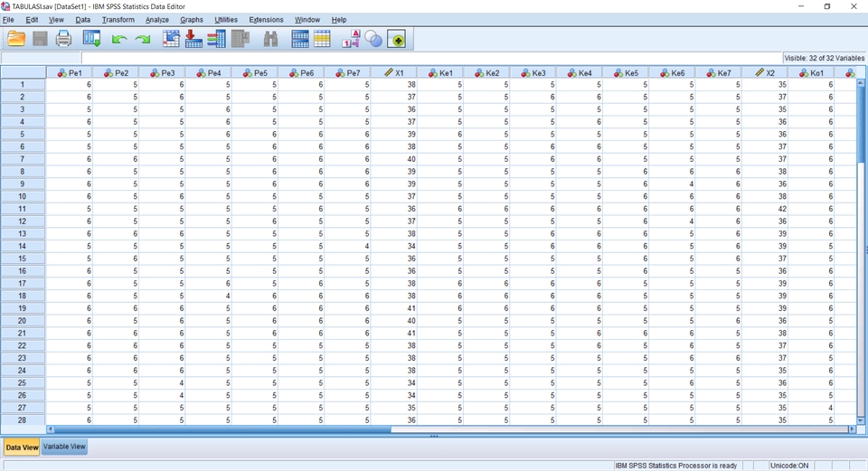
Task: Select the Ke5 column header
Action: point(626,72)
